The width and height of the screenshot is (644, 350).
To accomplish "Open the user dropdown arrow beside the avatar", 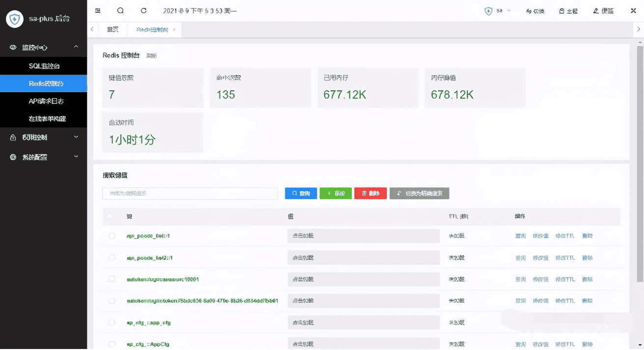I will click(509, 11).
